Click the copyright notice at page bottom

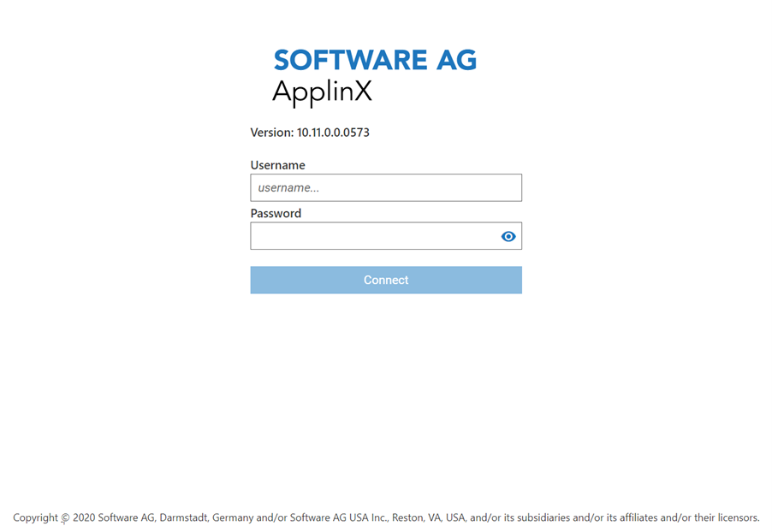(x=386, y=517)
